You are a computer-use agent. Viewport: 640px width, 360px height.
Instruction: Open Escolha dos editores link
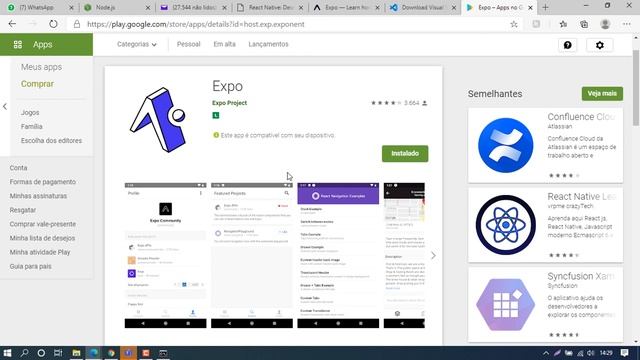51,140
